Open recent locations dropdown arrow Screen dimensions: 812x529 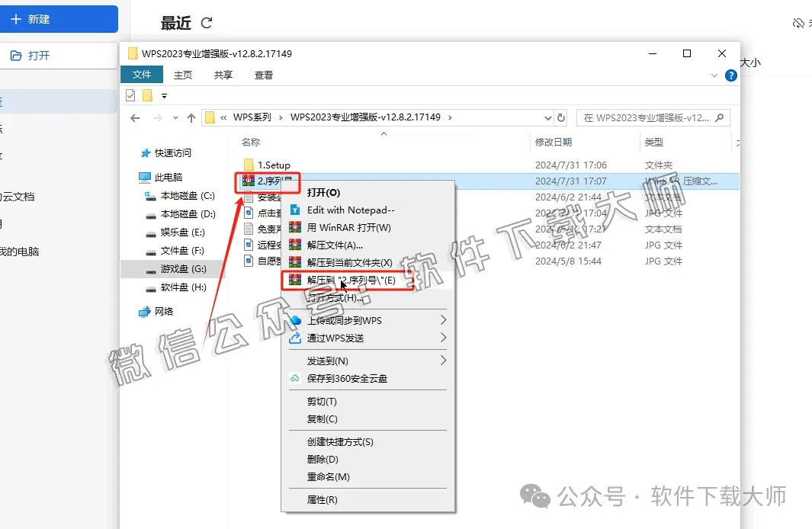point(175,118)
